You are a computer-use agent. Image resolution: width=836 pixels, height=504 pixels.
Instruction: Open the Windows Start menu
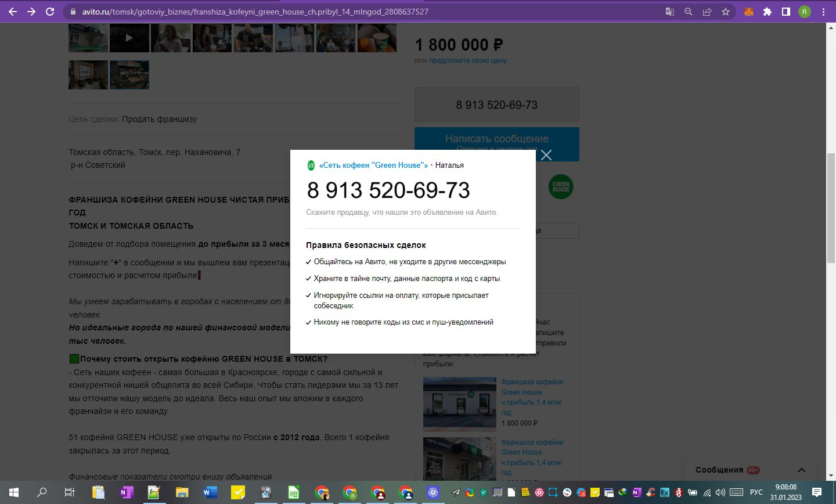point(14,492)
